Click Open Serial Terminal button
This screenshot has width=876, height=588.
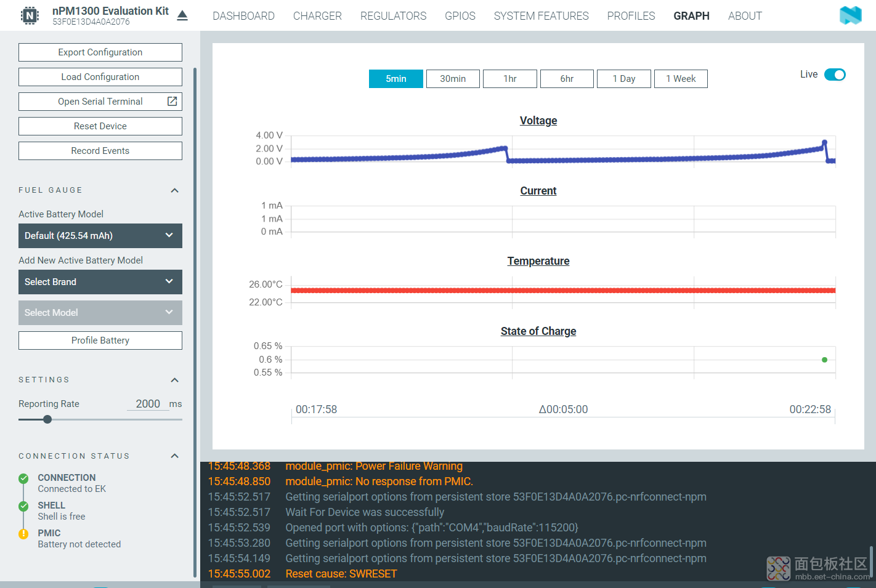tap(100, 102)
